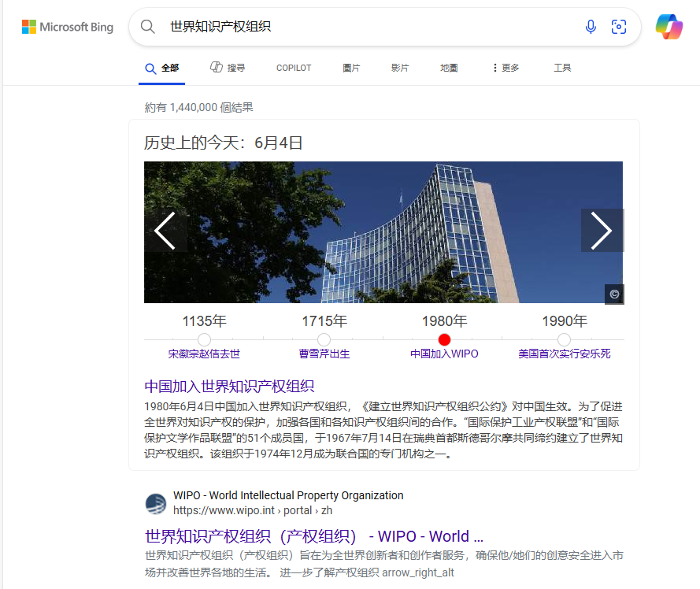Switch to the 影片 tab
This screenshot has width=700, height=589.
click(400, 68)
